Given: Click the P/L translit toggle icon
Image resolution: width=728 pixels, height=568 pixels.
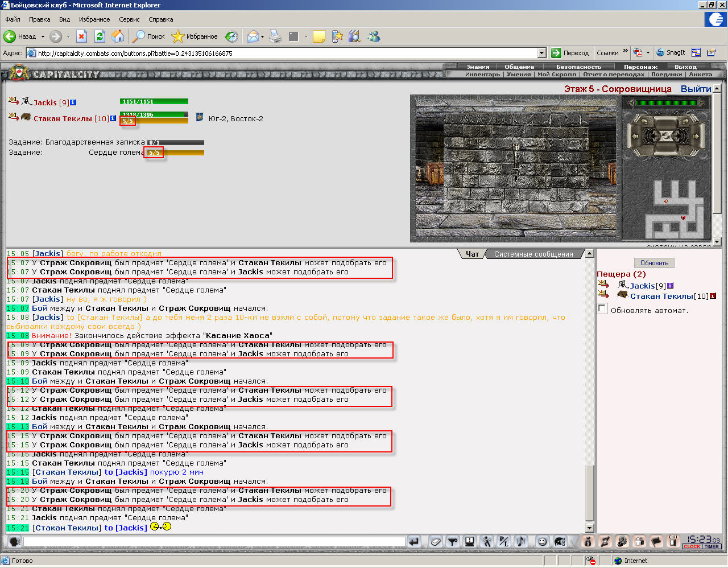Looking at the screenshot, I should click(504, 541).
